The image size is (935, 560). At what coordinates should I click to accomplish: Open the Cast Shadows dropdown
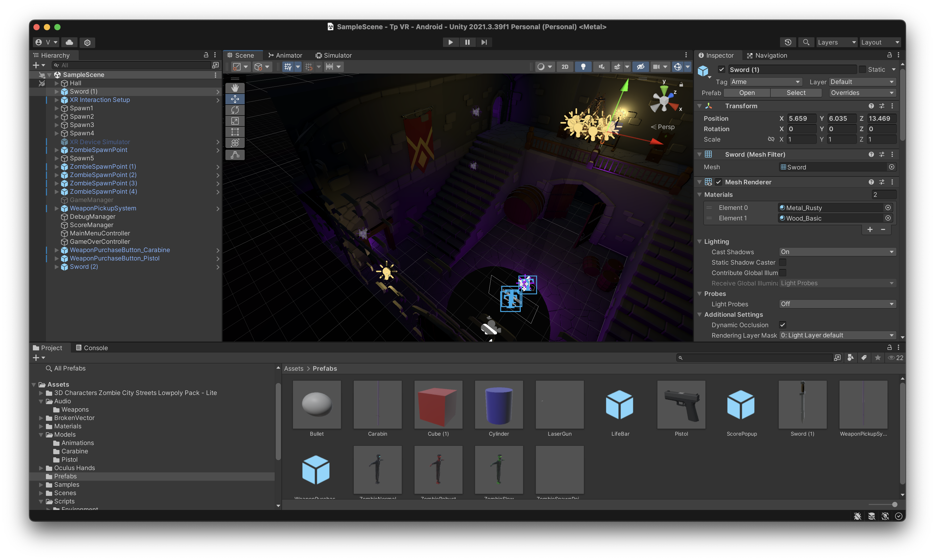click(837, 252)
